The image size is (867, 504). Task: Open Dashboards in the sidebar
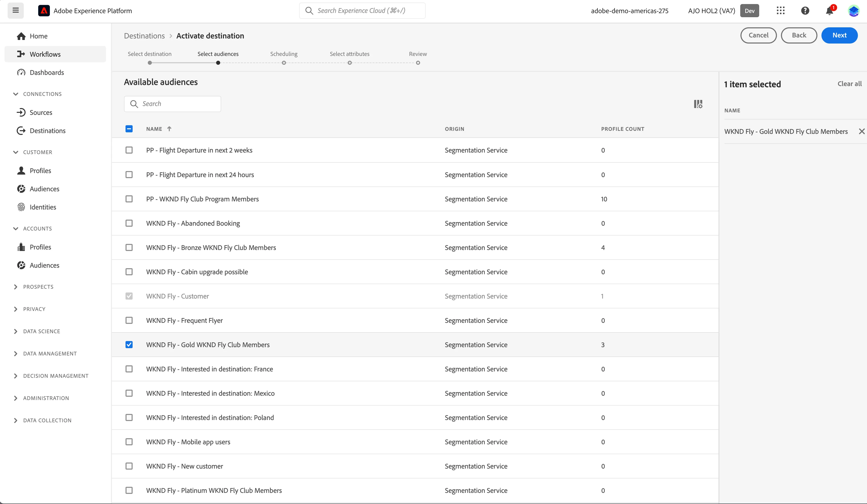coord(47,73)
